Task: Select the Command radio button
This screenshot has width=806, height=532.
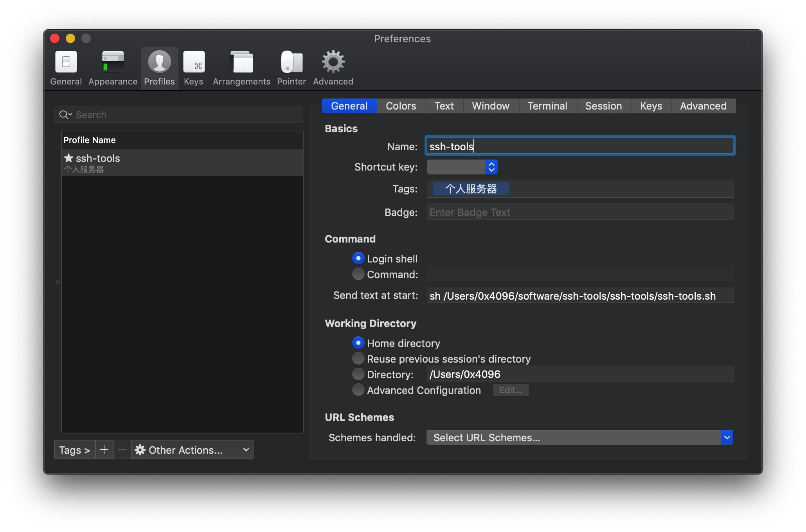Action: click(358, 274)
